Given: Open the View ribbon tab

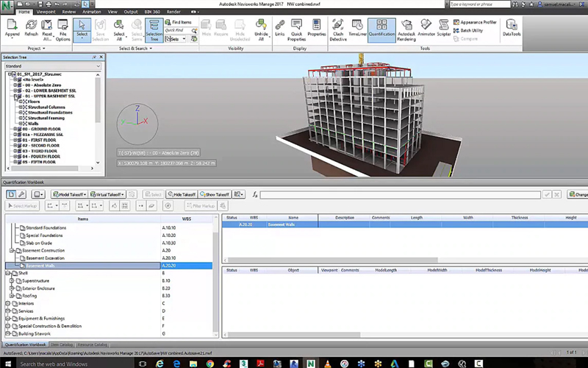Looking at the screenshot, I should (112, 12).
